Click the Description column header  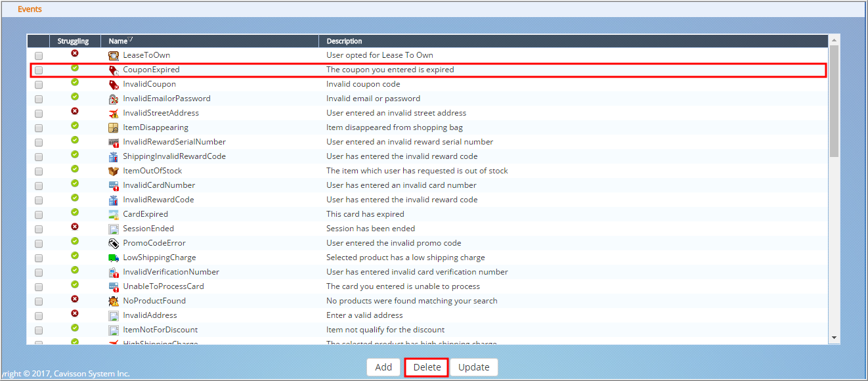pyautogui.click(x=344, y=41)
